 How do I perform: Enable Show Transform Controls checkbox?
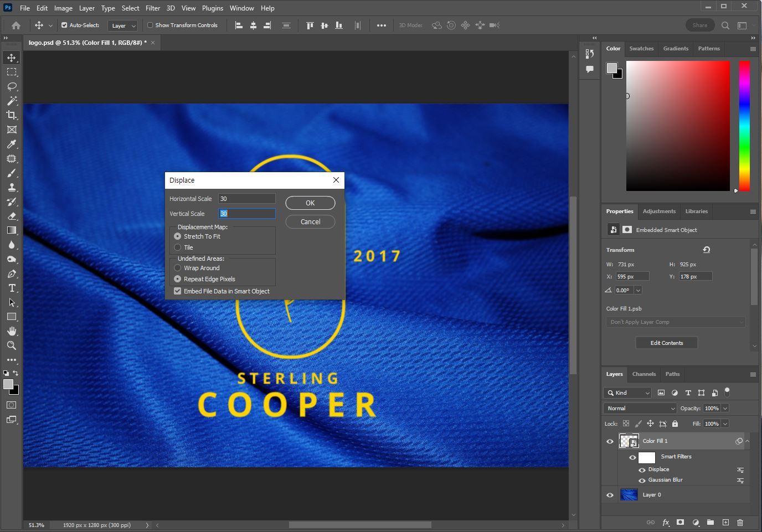coord(150,25)
